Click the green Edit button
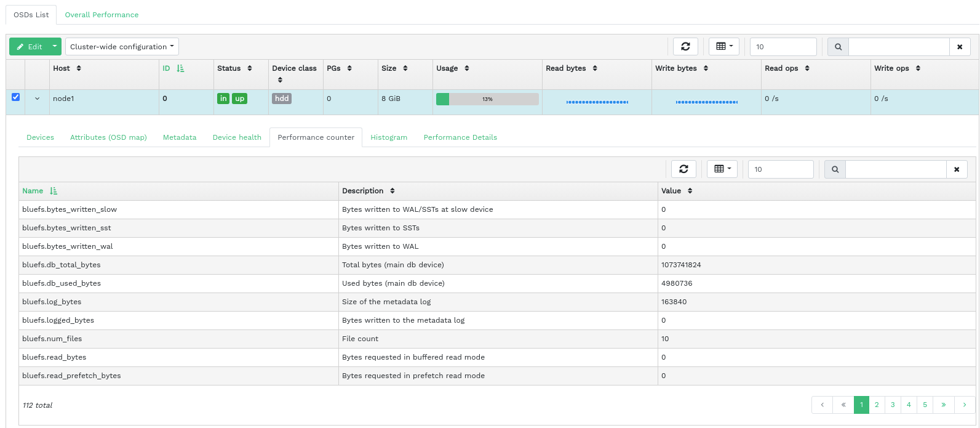The image size is (980, 428). 30,47
